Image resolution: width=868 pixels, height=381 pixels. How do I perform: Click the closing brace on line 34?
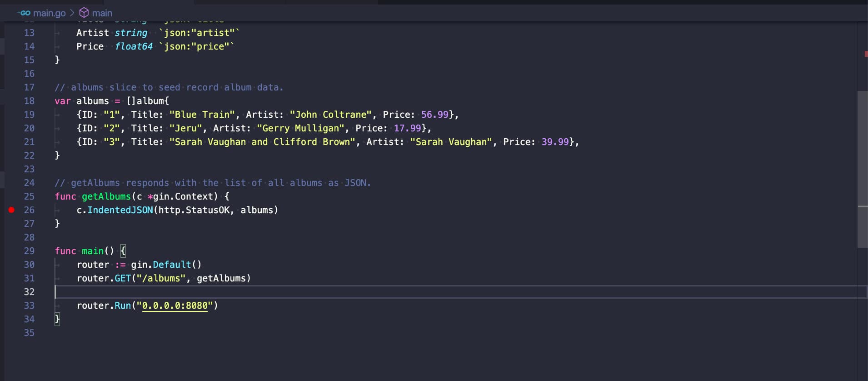pyautogui.click(x=57, y=319)
